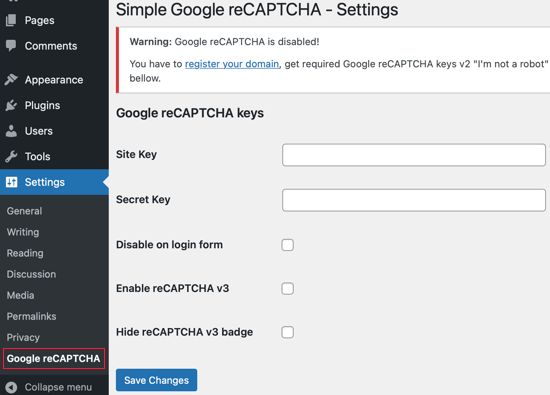
Task: Click the Collapse menu arrow icon
Action: [x=11, y=387]
